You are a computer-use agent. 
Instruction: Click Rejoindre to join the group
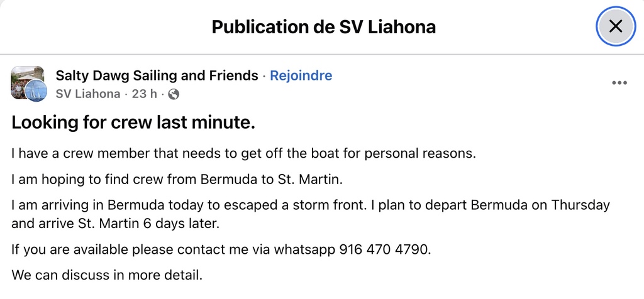301,76
